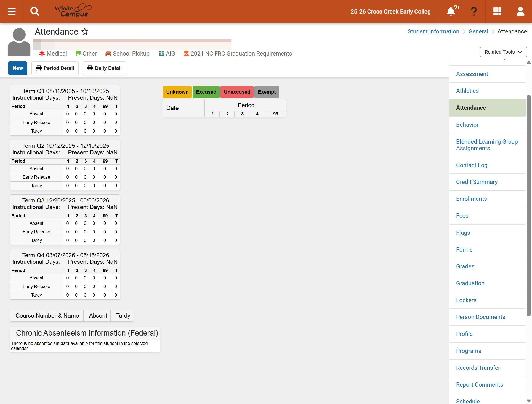Open Graduation in the side menu

point(488,283)
